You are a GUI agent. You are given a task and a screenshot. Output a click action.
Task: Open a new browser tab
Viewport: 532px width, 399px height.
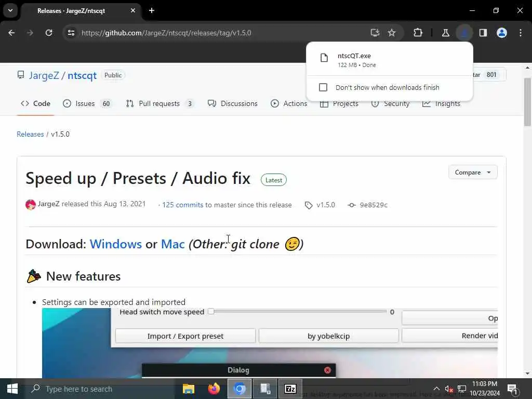pyautogui.click(x=152, y=10)
